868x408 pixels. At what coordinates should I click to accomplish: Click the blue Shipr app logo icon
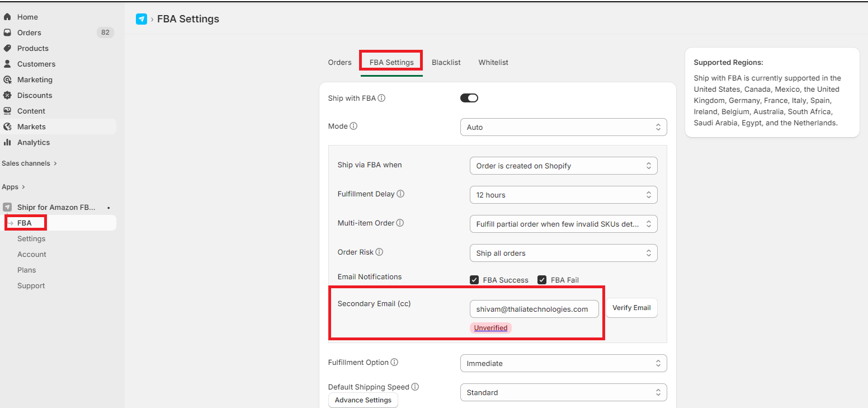(x=141, y=19)
